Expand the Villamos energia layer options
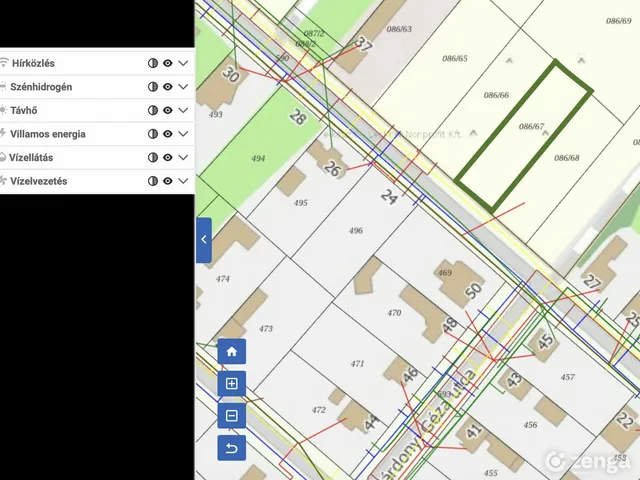 coord(183,134)
